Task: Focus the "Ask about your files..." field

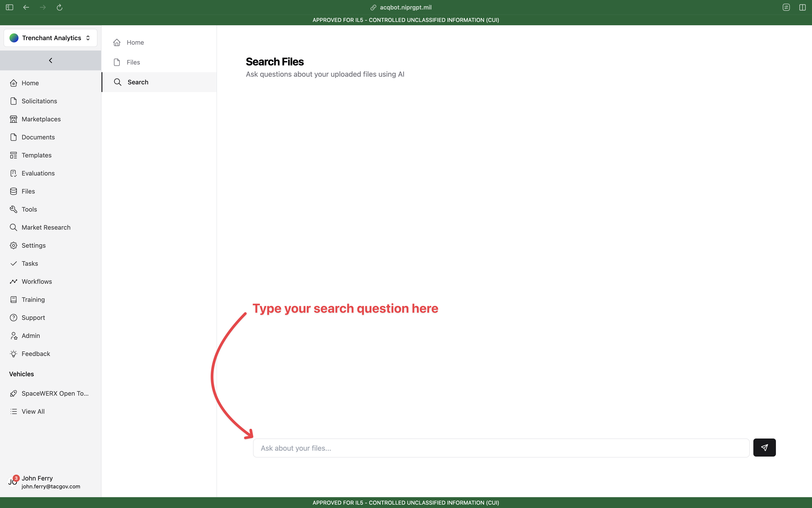Action: coord(501,448)
